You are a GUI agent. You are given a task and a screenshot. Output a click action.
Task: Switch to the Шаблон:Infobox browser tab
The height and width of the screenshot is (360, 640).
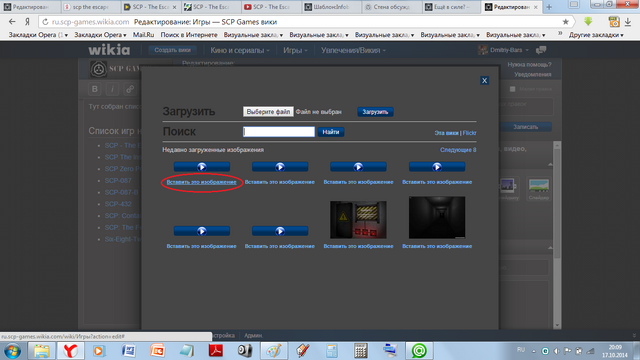pyautogui.click(x=331, y=7)
